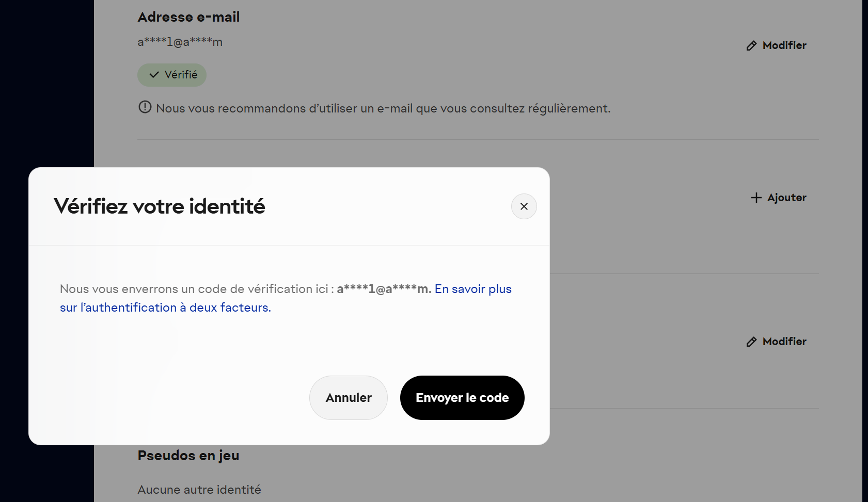Click the checkmark icon in Vérifié badge
868x502 pixels.
[154, 75]
